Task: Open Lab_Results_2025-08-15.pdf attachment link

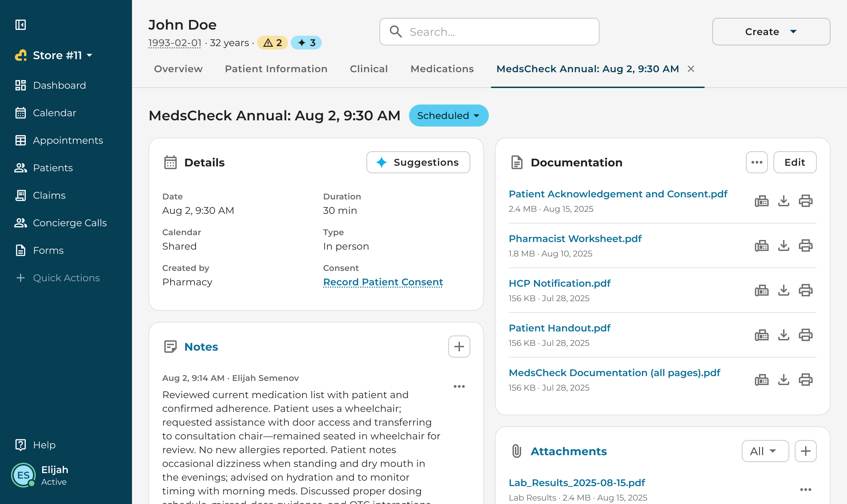Action: coord(577,483)
